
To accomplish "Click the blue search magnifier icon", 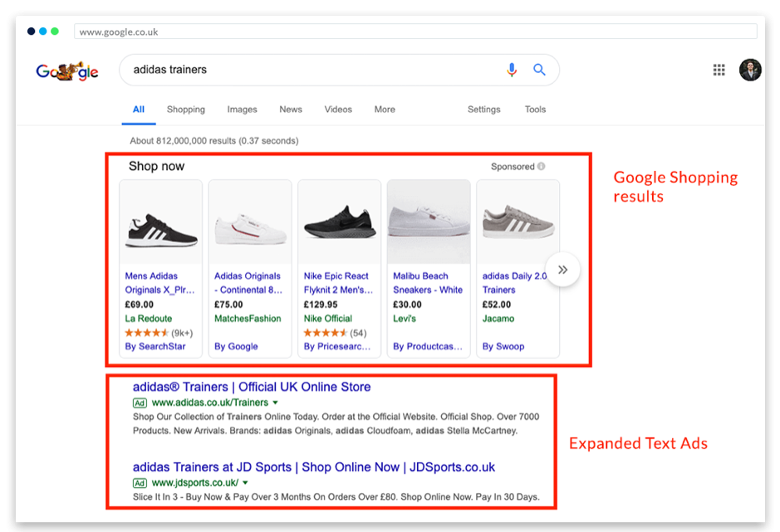I will tap(539, 71).
